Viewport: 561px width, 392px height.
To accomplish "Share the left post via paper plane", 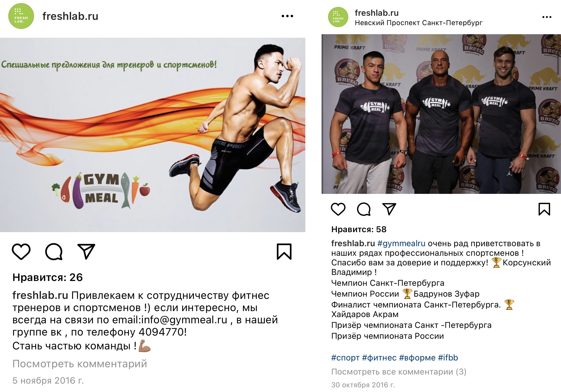I will [86, 251].
